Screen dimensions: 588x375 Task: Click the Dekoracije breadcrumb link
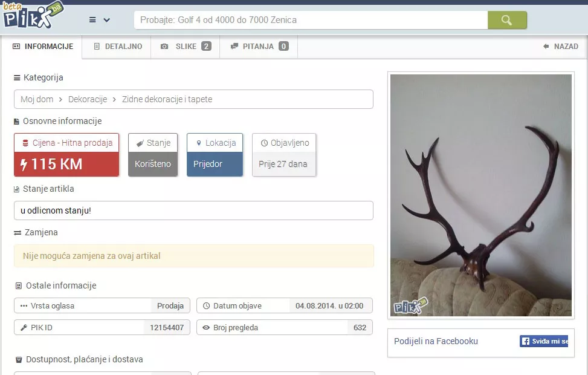coord(88,99)
